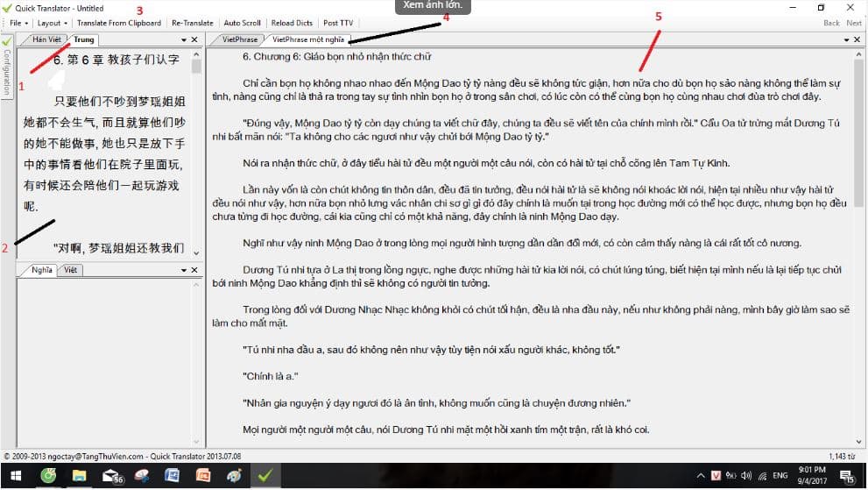Open the File menu
Image resolution: width=868 pixels, height=490 pixels.
coord(18,23)
